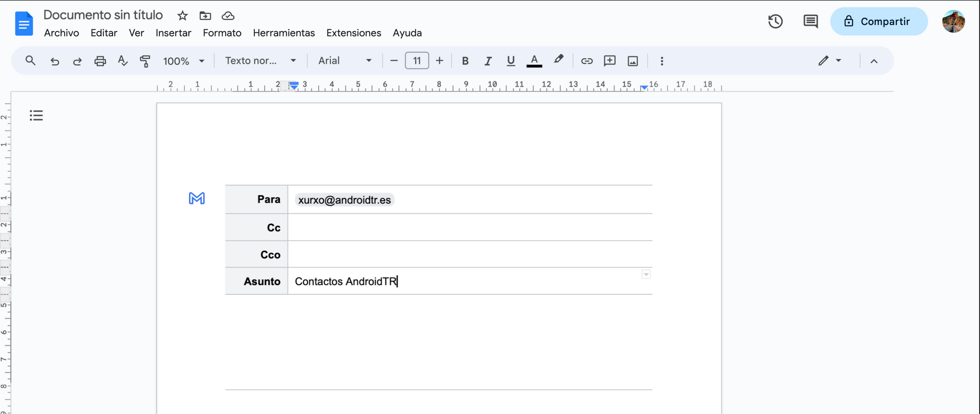The width and height of the screenshot is (980, 414).
Task: Activate paint format tool
Action: click(145, 61)
